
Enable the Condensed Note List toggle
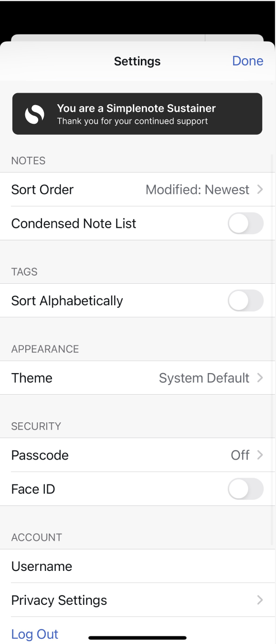(x=245, y=223)
